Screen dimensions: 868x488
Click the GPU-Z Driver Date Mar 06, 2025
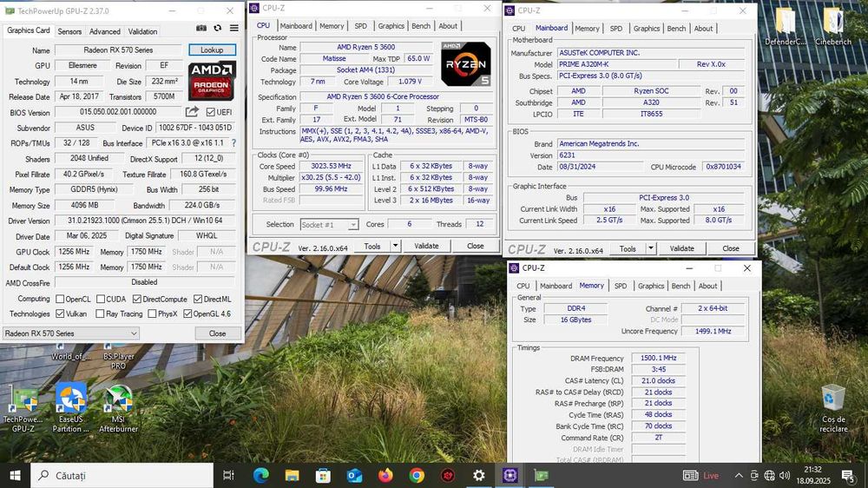[86, 235]
